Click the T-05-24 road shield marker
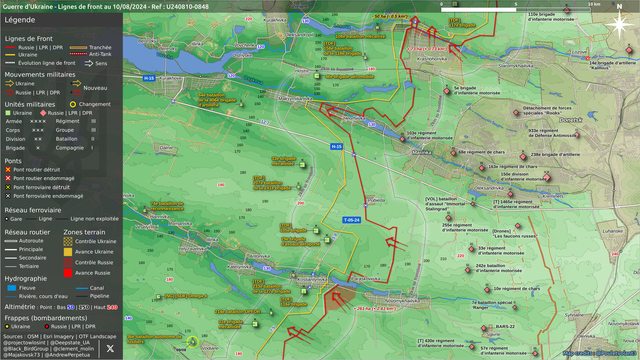Image resolution: width=640 pixels, height=360 pixels. [351, 220]
